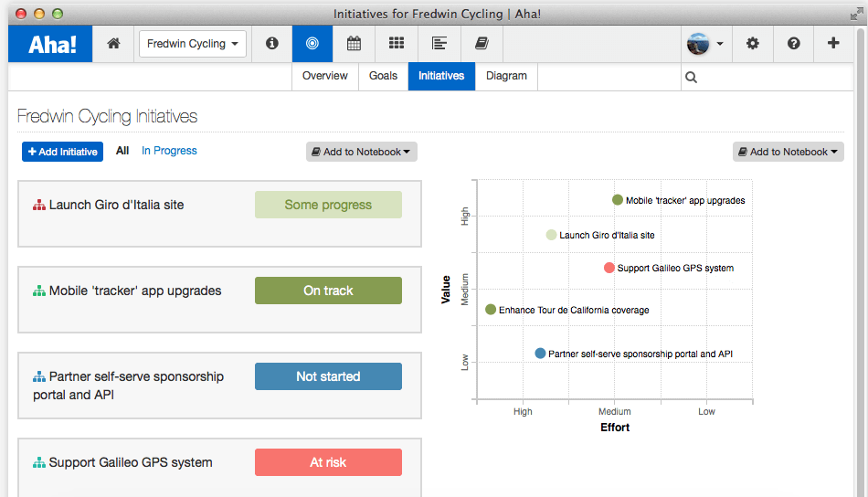
Task: Open Add to Notebook dropdown above the list
Action: tap(362, 152)
